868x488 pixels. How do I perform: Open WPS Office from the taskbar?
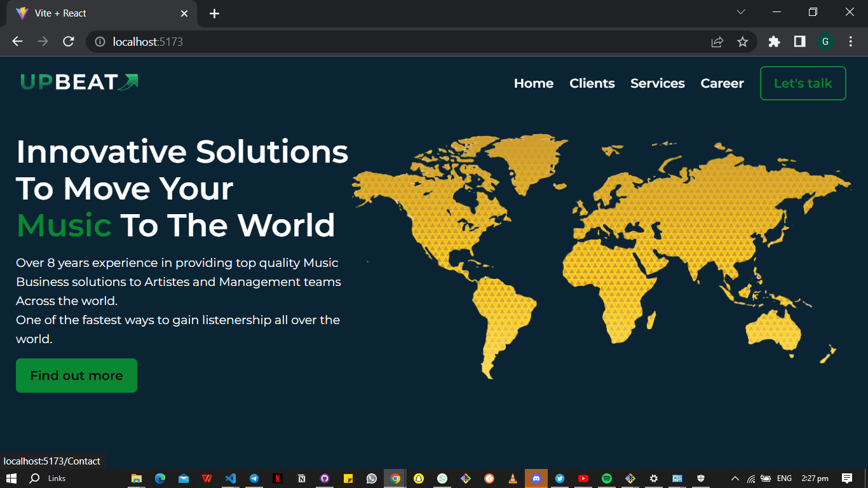point(207,478)
